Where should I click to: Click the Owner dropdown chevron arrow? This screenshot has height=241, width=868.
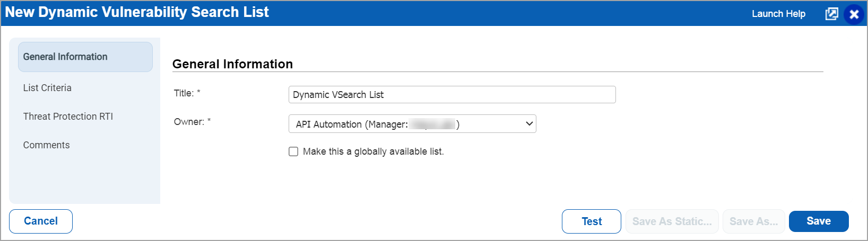(x=529, y=124)
